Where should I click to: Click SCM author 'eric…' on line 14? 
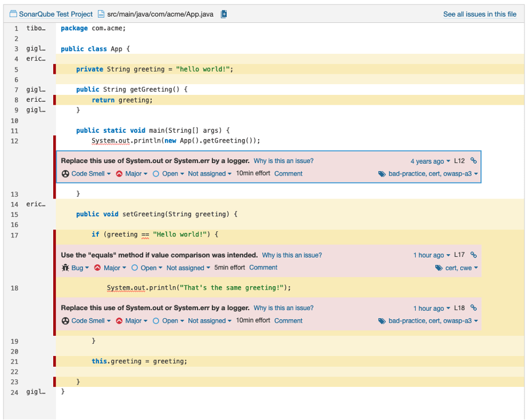click(x=35, y=204)
